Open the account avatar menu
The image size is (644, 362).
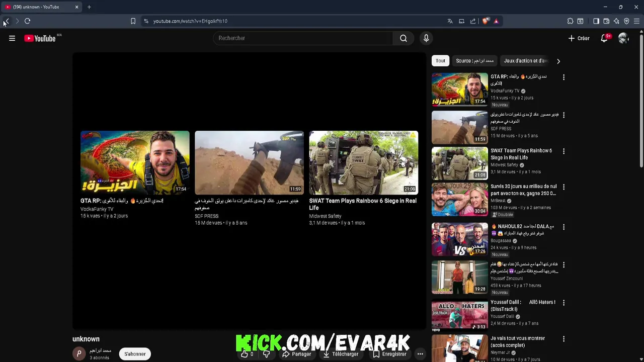(x=624, y=38)
